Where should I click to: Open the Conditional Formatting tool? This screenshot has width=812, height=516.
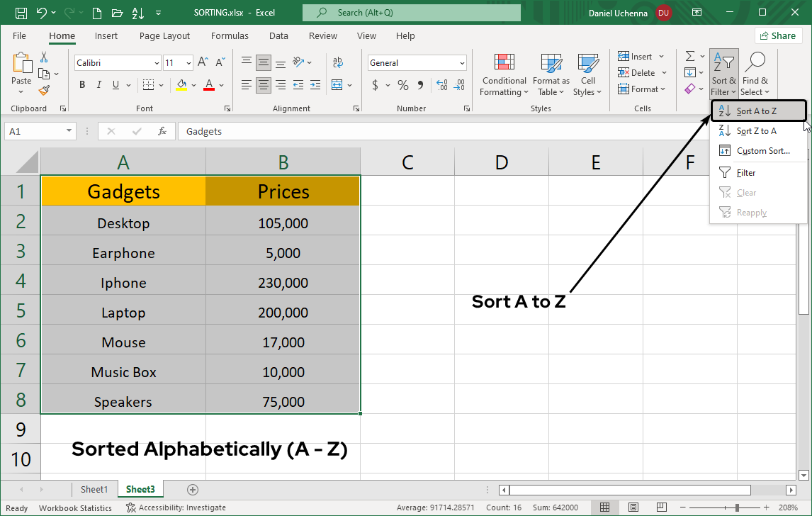(504, 75)
